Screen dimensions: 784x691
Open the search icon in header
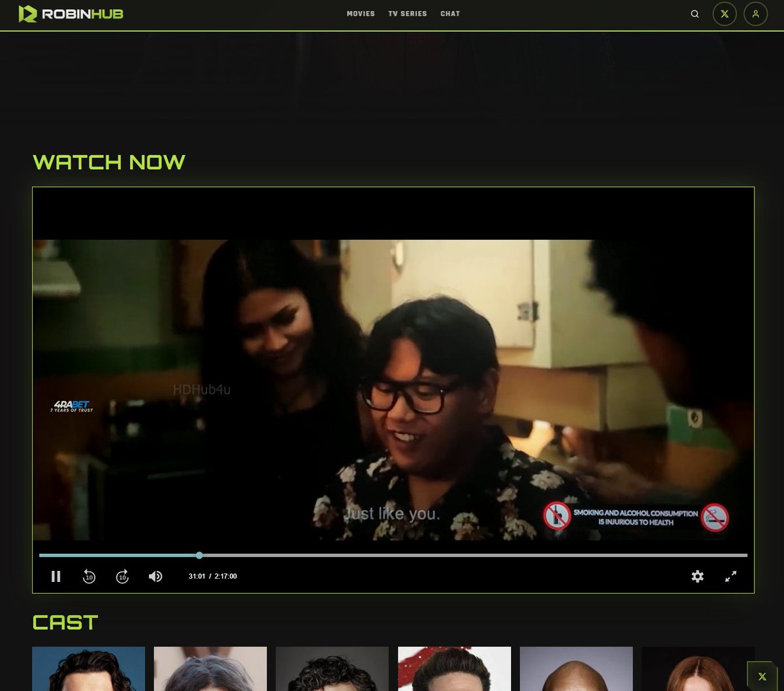pyautogui.click(x=695, y=14)
